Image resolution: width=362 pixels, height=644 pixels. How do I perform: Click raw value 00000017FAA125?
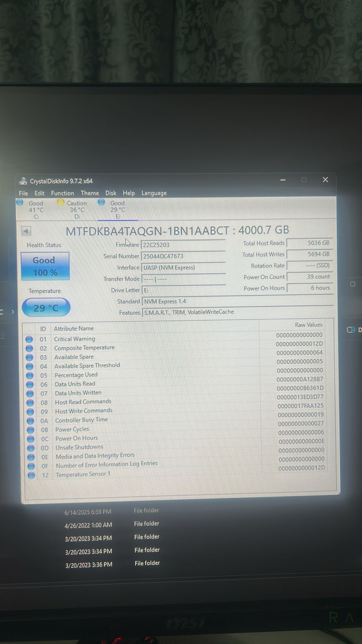click(300, 406)
